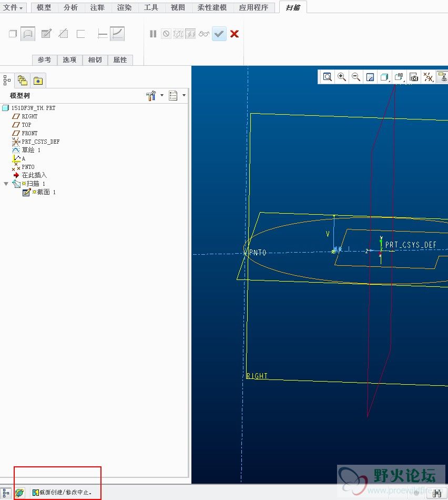Open the 属性 (Properties) panel tab
The width and height of the screenshot is (448, 500).
120,59
